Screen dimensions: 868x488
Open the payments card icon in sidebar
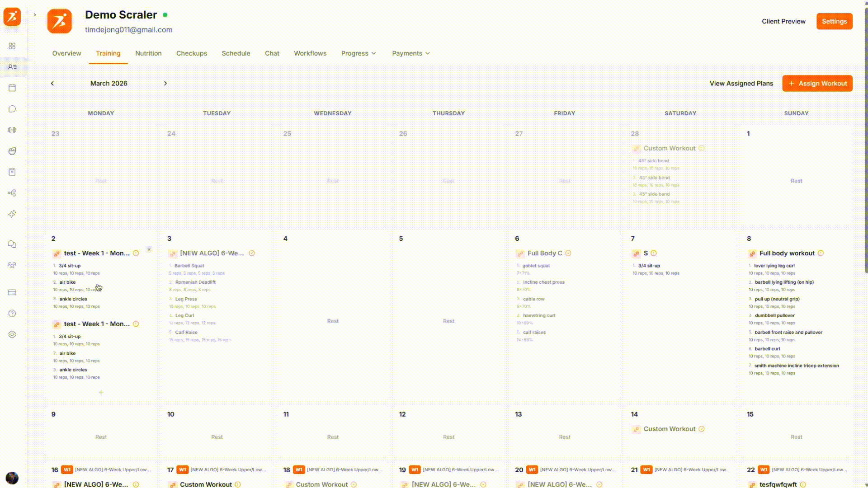tap(12, 292)
